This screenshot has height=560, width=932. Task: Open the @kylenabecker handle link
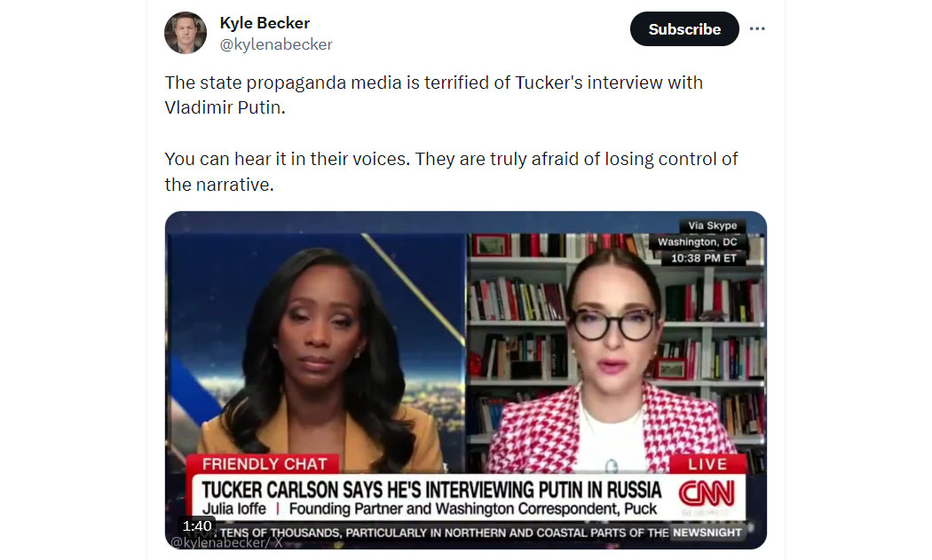click(x=276, y=44)
